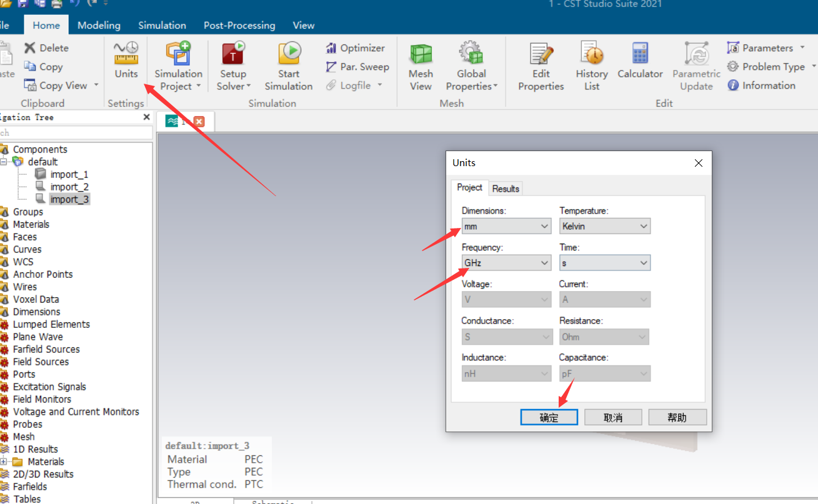Click the navigation tree search field

(x=76, y=132)
